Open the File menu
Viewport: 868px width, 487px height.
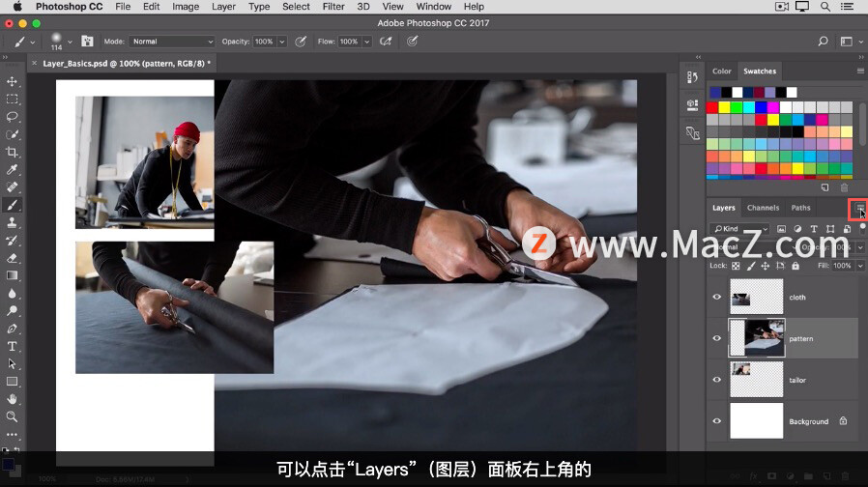(x=123, y=7)
